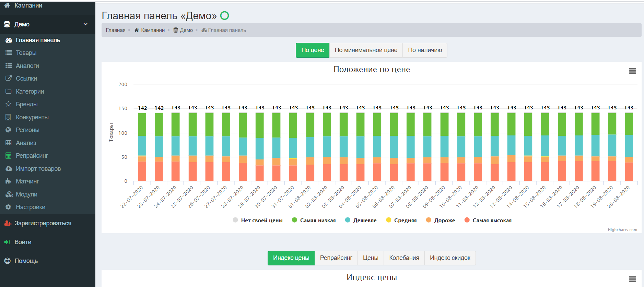
Task: Open Категории via its folder icon
Action: click(x=9, y=92)
